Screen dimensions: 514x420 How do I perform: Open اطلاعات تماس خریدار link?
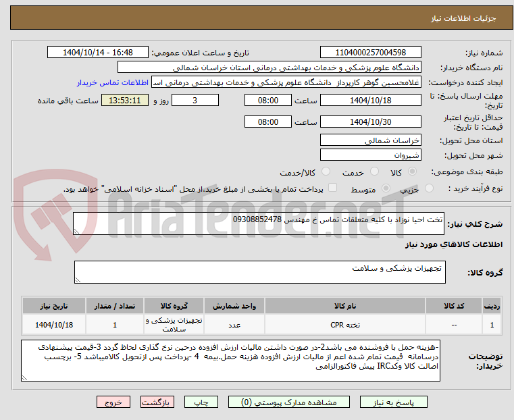point(113,82)
